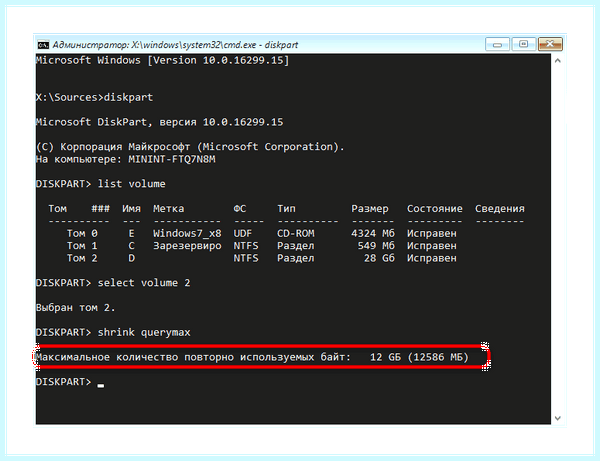Viewport: 600px width, 461px height.
Task: Click the 'shrink querymax' command text
Action: point(143,332)
